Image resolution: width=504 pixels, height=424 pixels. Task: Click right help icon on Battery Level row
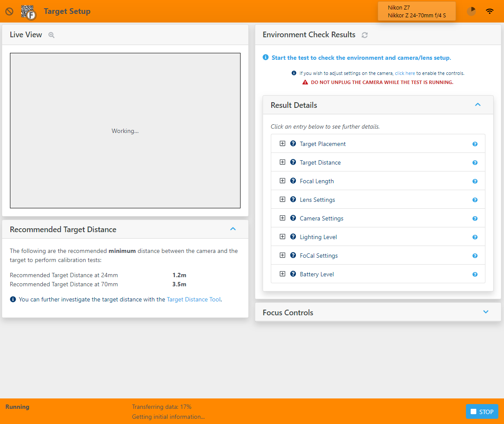pyautogui.click(x=475, y=275)
